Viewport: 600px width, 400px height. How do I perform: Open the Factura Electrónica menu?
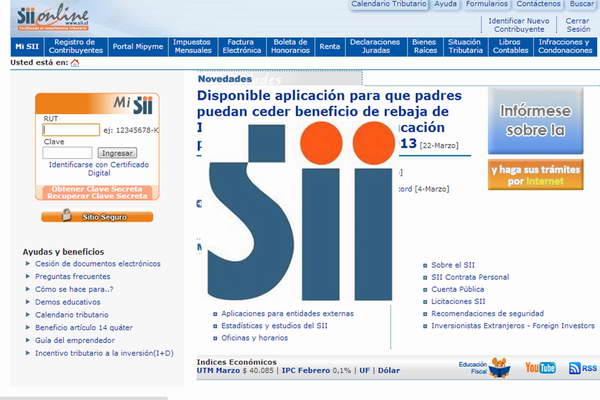[240, 47]
